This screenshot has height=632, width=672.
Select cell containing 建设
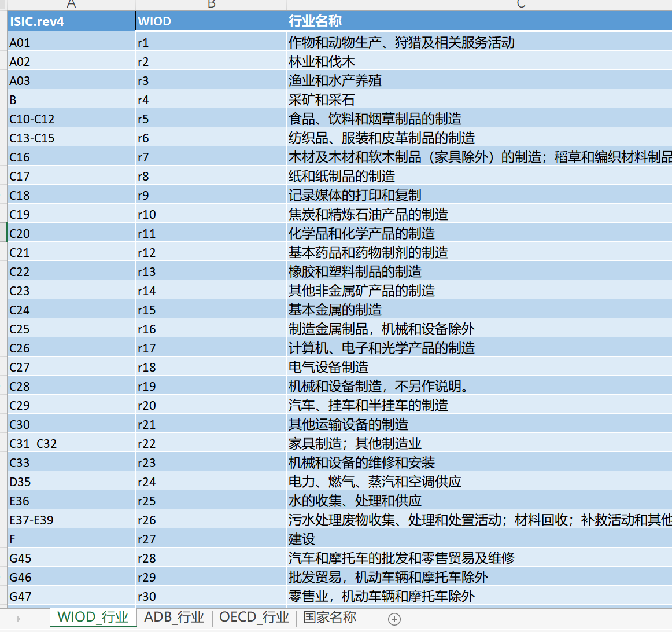(479, 539)
